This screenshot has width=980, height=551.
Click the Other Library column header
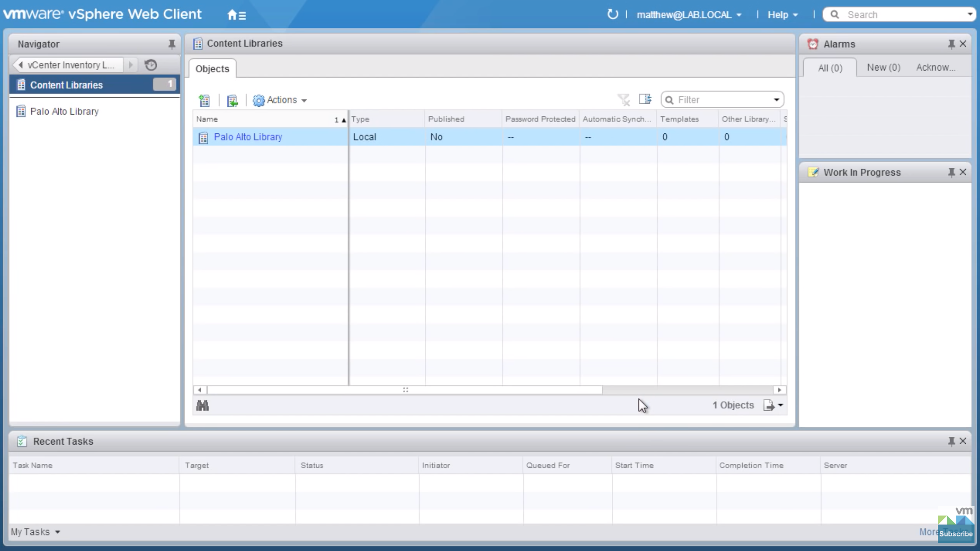(x=749, y=119)
